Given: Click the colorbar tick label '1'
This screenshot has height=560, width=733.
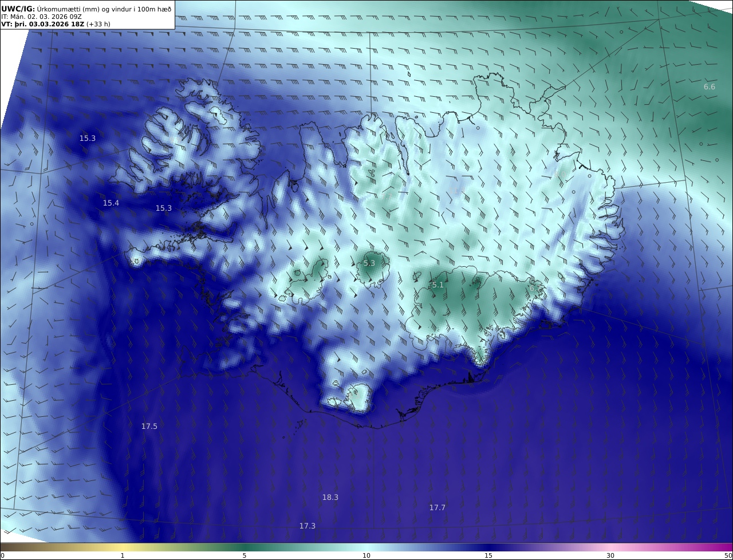Looking at the screenshot, I should point(123,555).
